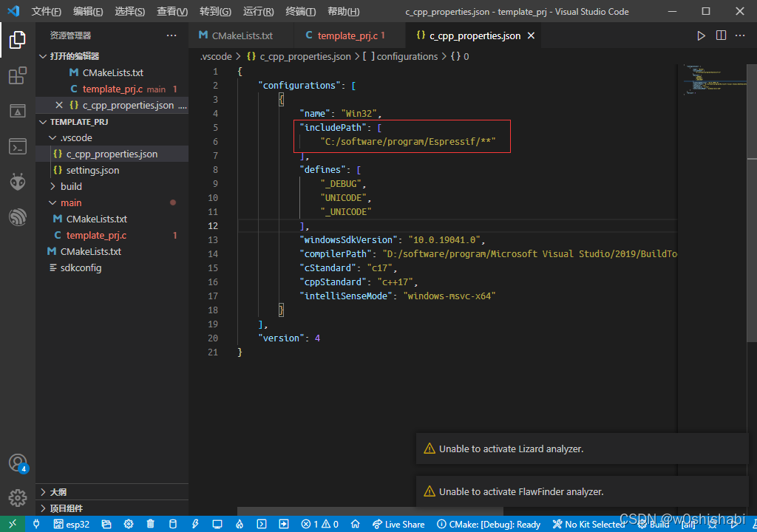This screenshot has width=757, height=532.
Task: Select the serial port plug icon in the status bar
Action: tap(36, 524)
